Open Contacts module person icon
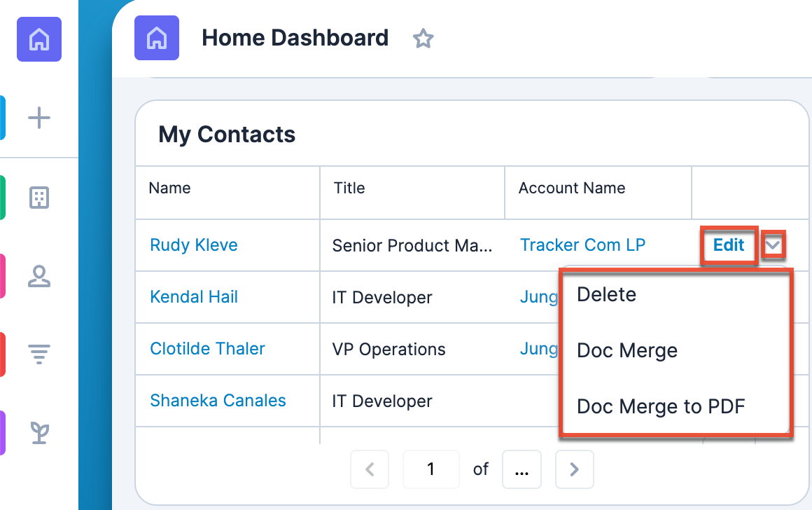Viewport: 812px width, 510px height. 39,276
